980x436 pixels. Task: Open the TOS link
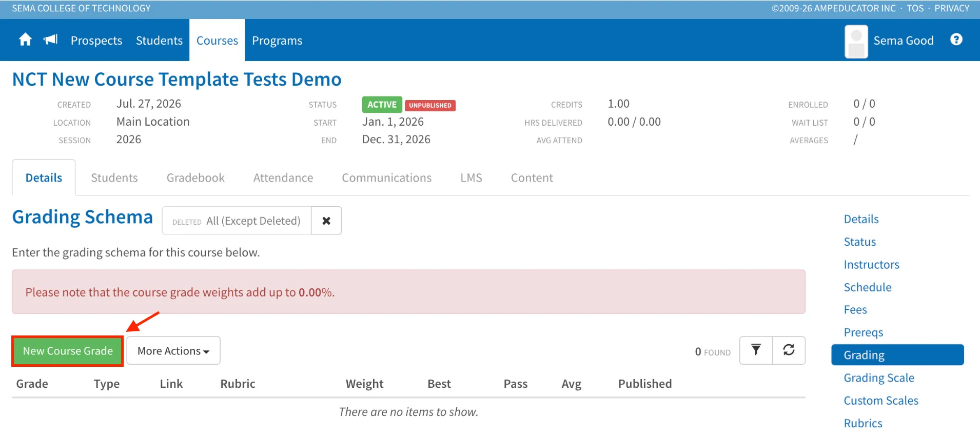point(915,8)
